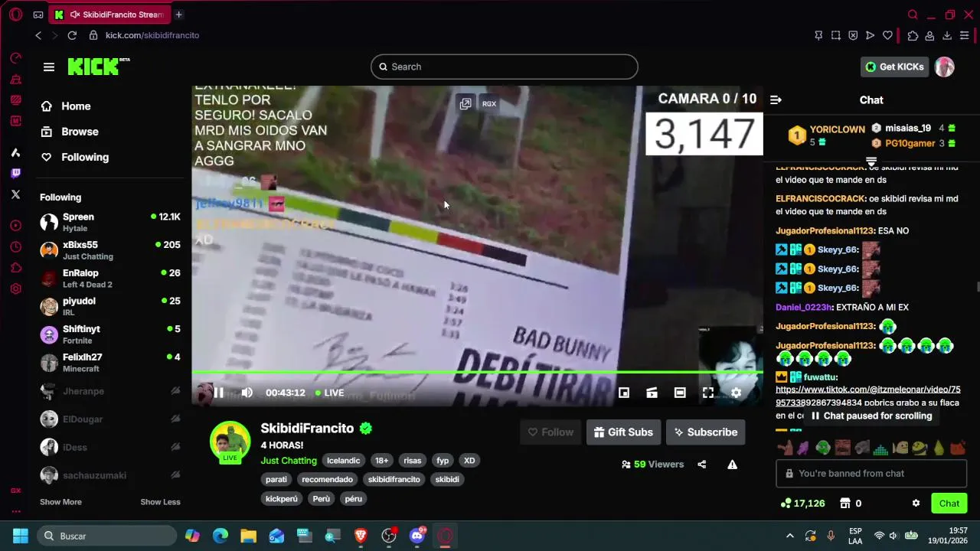Open EnRalop channel from Following list
980x551 pixels.
(110, 278)
